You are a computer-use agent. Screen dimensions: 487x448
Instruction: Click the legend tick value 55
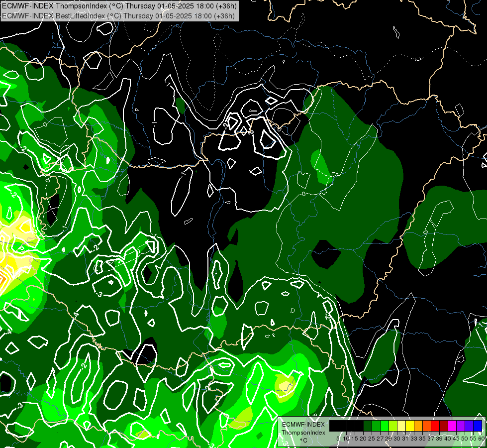474,439
